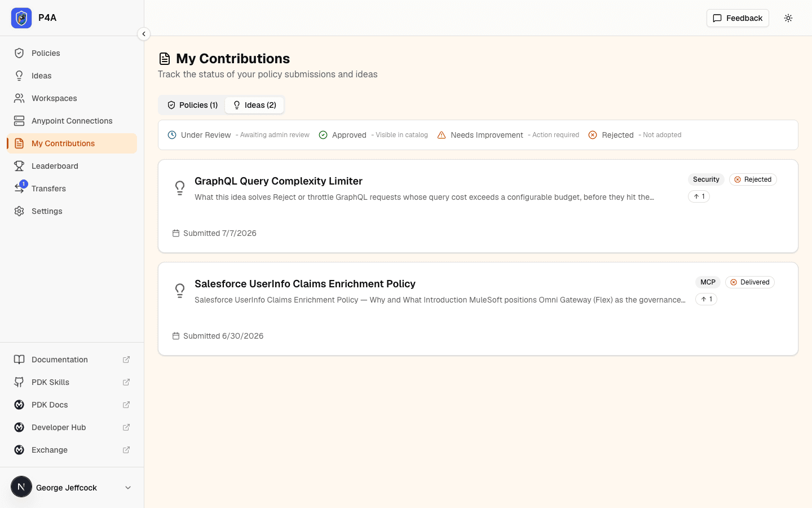812x508 pixels.
Task: Click the My Contributions document icon in heading
Action: (x=165, y=59)
